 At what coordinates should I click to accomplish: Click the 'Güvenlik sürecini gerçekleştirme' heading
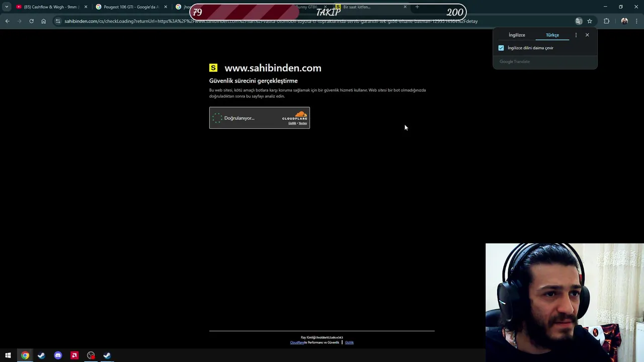pos(254,80)
